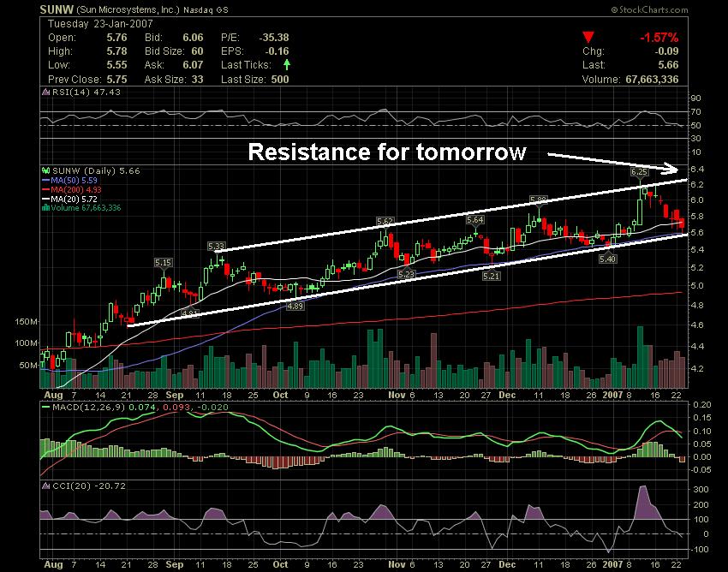Click the Last price 5.66 in header
Image resolution: width=728 pixels, height=572 pixels.
pyautogui.click(x=668, y=64)
